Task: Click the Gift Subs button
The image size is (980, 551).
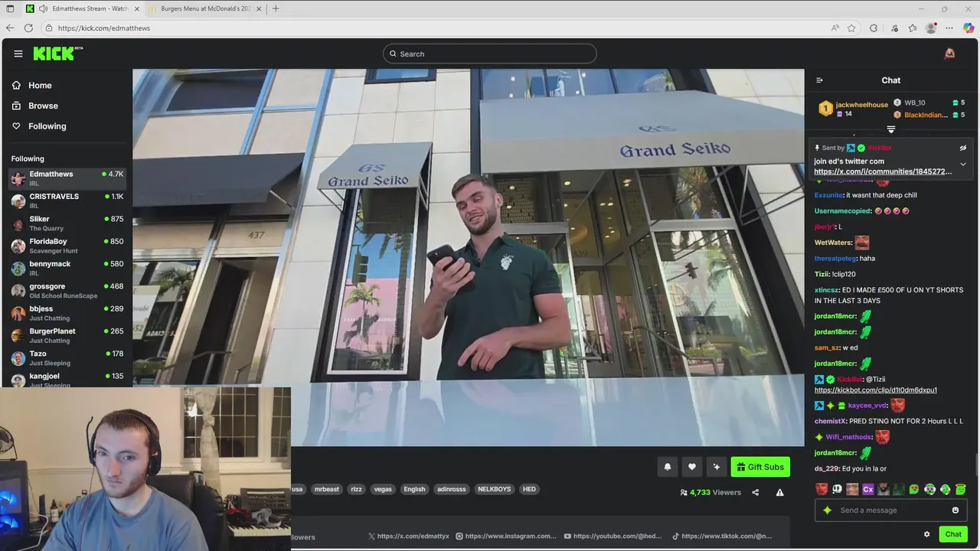Action: [x=760, y=467]
